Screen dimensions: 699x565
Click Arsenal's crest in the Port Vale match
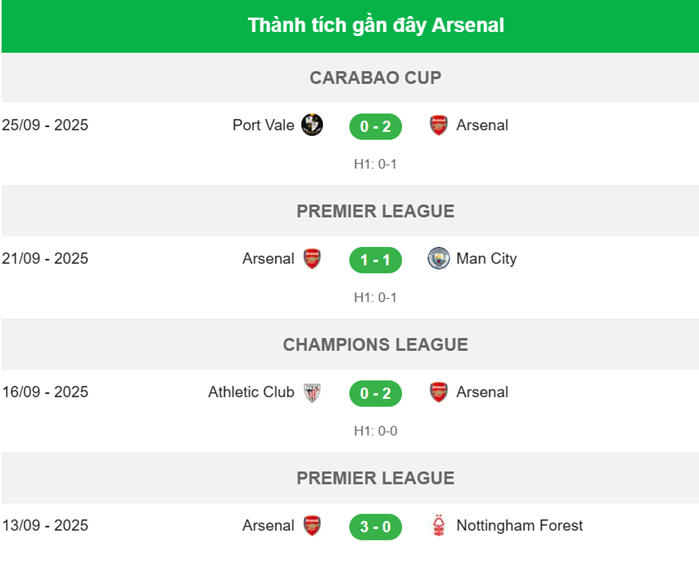438,125
